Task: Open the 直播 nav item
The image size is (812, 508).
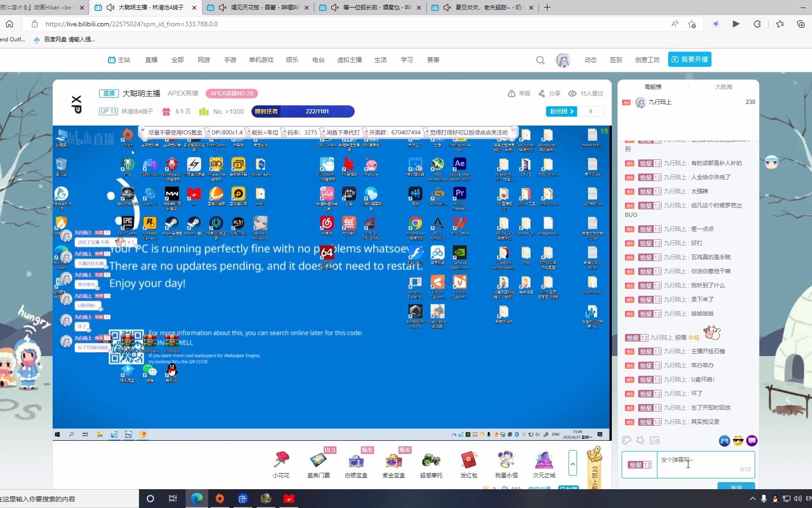Action: [151, 60]
